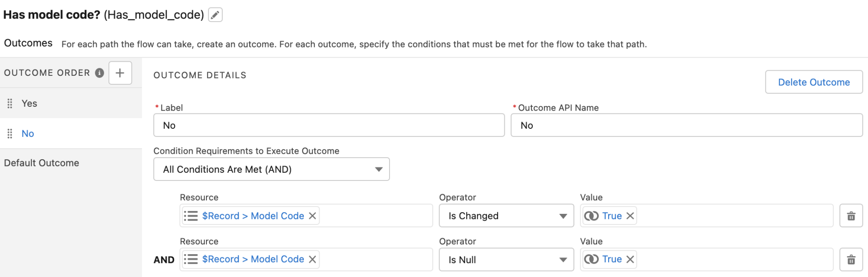This screenshot has width=868, height=277.
Task: Grab the drag handle of No outcome
Action: (10, 133)
